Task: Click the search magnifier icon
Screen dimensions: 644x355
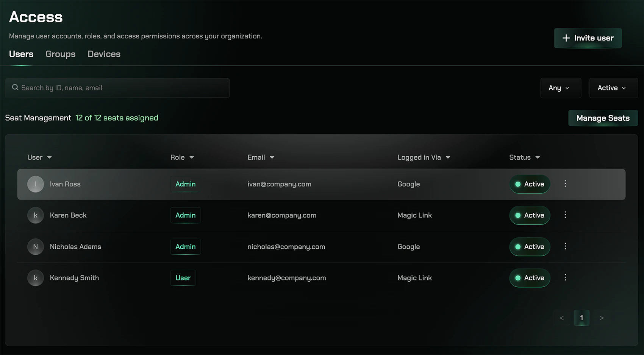Action: [x=15, y=87]
